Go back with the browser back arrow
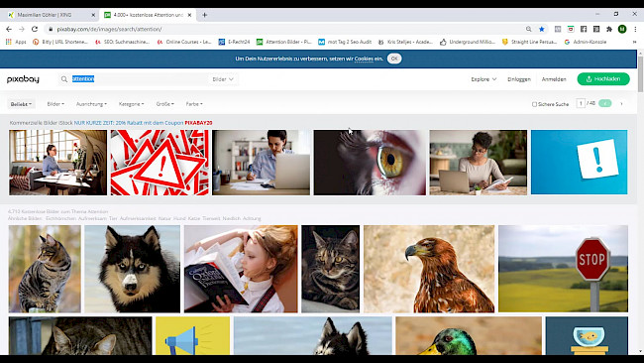The width and height of the screenshot is (644, 363). pos(9,29)
